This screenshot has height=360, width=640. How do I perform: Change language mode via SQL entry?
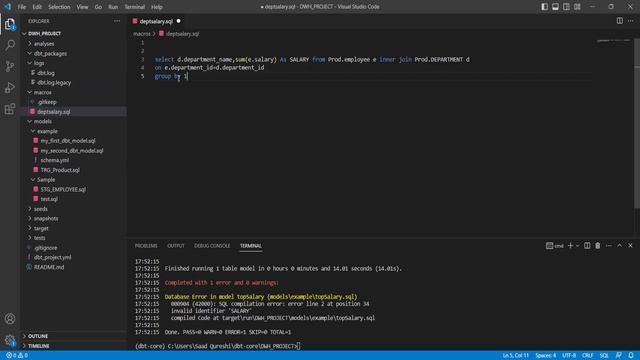(604, 356)
